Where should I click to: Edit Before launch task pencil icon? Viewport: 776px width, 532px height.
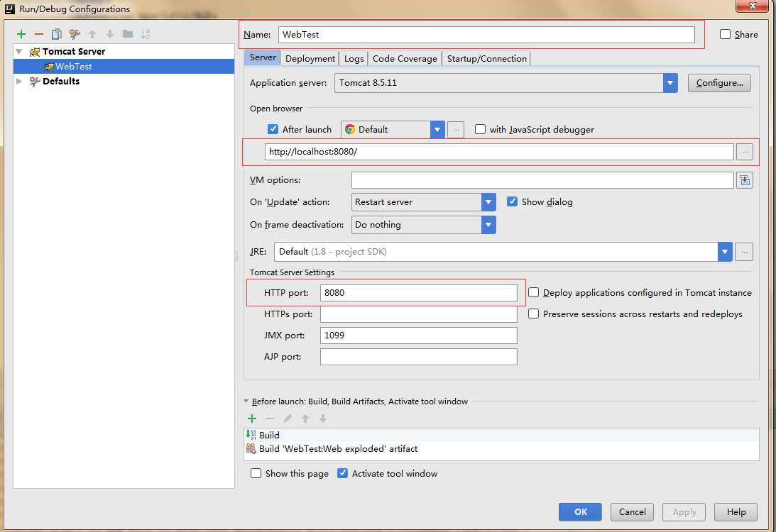[x=287, y=419]
